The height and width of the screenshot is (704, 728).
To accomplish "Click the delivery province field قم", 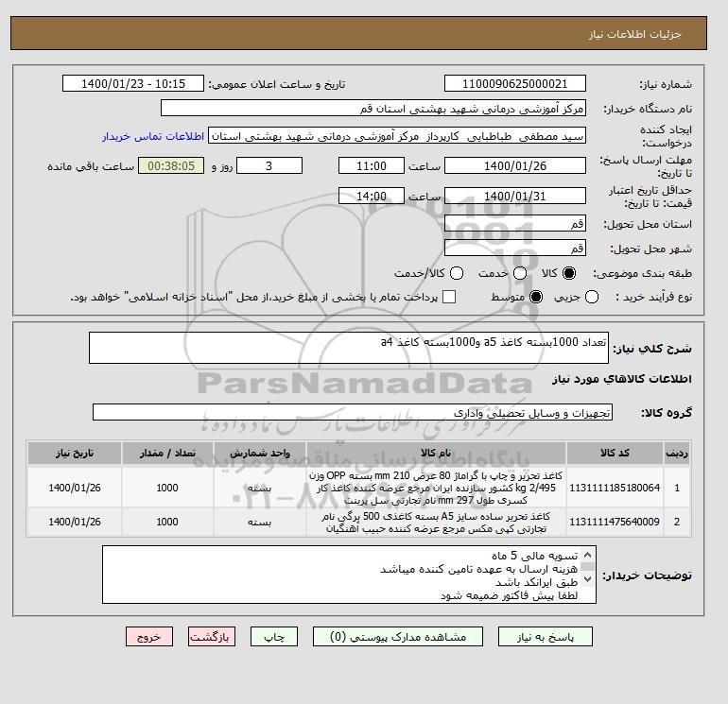I will point(515,224).
